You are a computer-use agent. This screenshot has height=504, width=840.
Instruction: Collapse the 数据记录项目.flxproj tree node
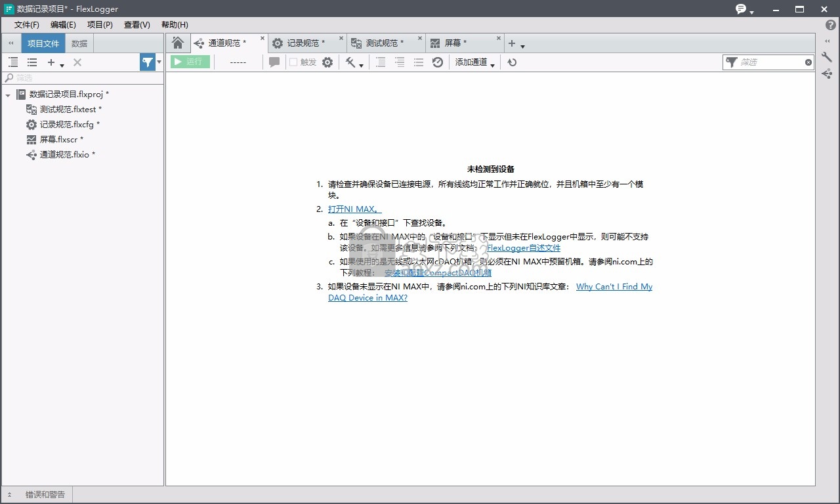[8, 95]
